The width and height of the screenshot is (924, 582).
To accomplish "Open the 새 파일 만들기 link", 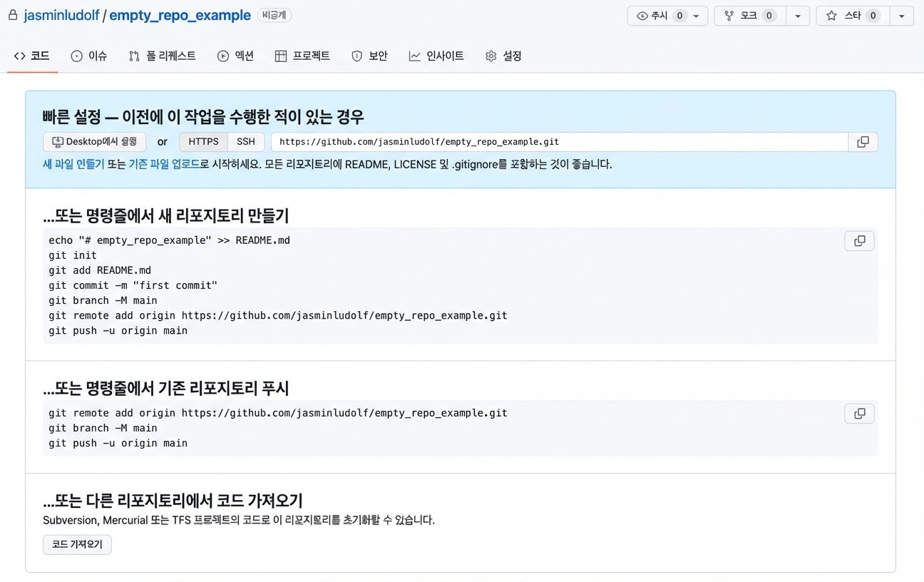I will [x=73, y=164].
